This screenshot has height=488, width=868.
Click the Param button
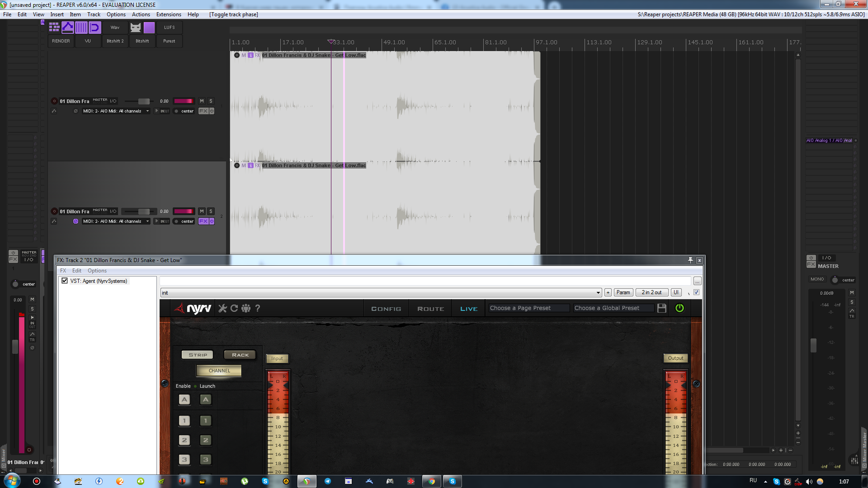623,292
